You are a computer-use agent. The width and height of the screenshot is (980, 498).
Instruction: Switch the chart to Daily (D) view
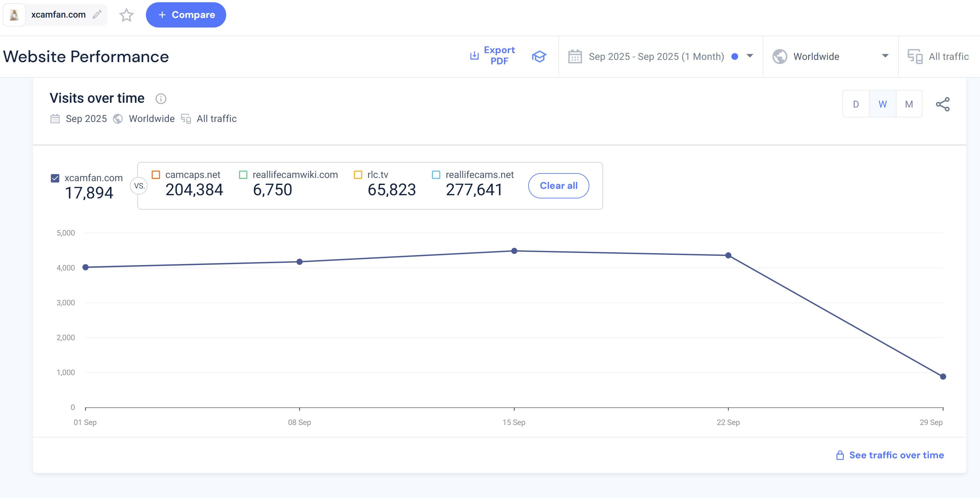(856, 104)
